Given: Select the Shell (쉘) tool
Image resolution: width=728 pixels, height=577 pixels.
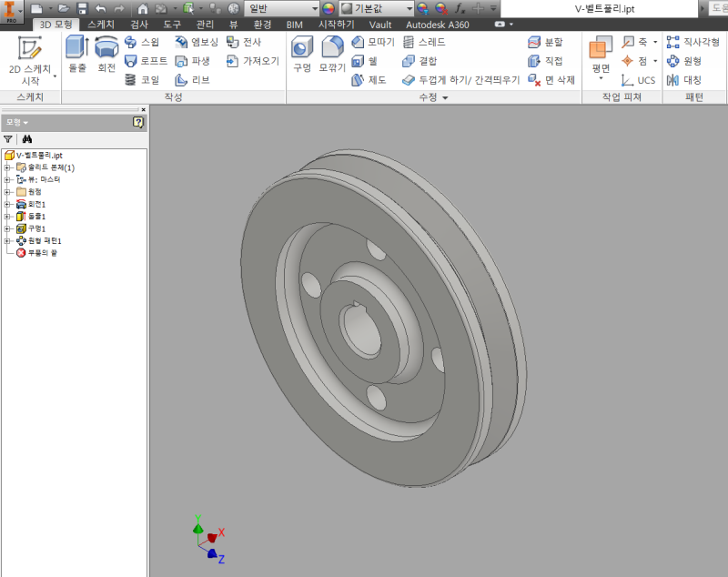Looking at the screenshot, I should [x=365, y=61].
